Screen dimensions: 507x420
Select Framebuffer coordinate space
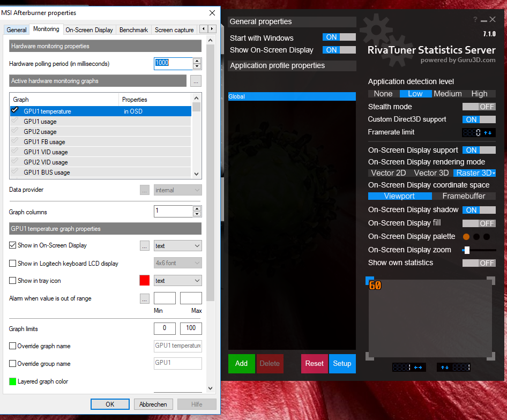click(464, 196)
